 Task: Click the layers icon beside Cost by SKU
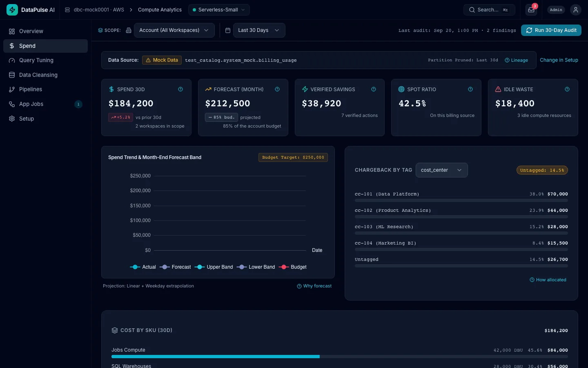(x=115, y=330)
